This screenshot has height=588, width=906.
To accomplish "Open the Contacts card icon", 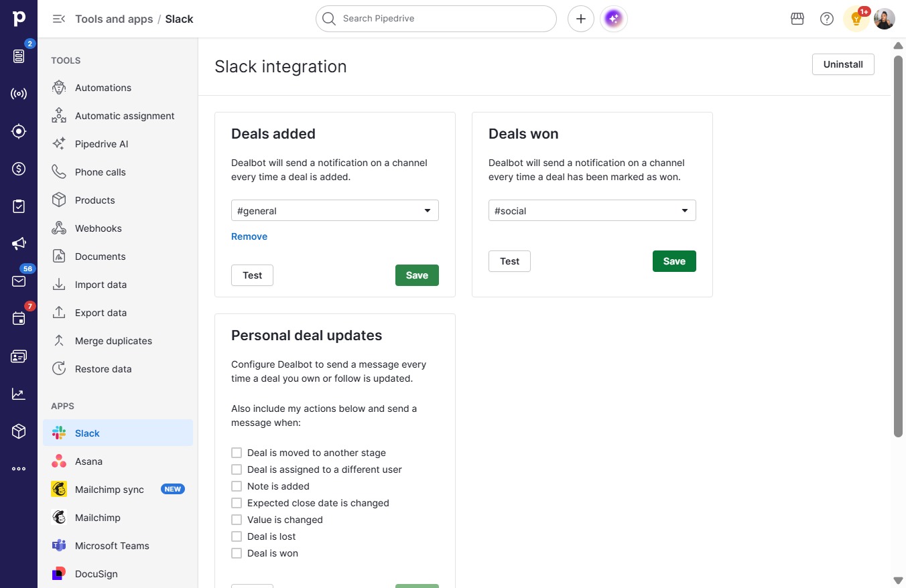I will 19,356.
